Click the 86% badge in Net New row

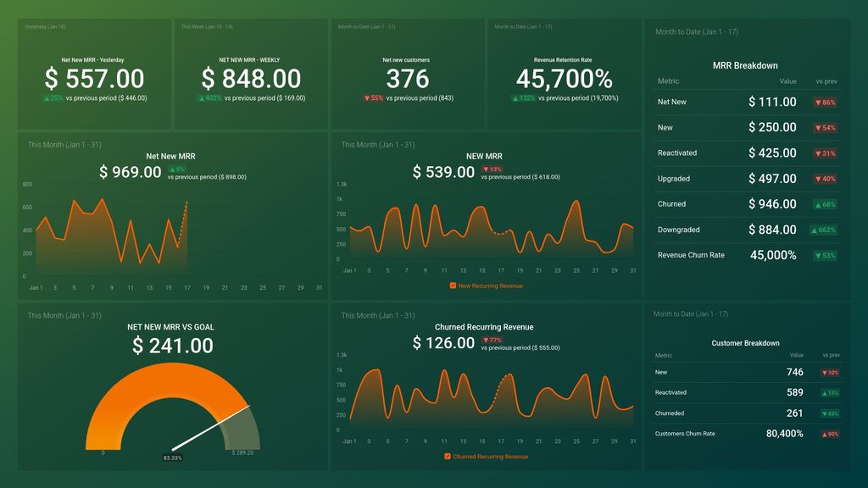click(825, 103)
